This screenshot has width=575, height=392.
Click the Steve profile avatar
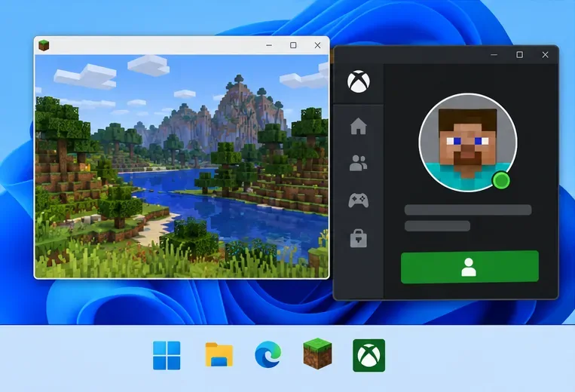pyautogui.click(x=468, y=142)
